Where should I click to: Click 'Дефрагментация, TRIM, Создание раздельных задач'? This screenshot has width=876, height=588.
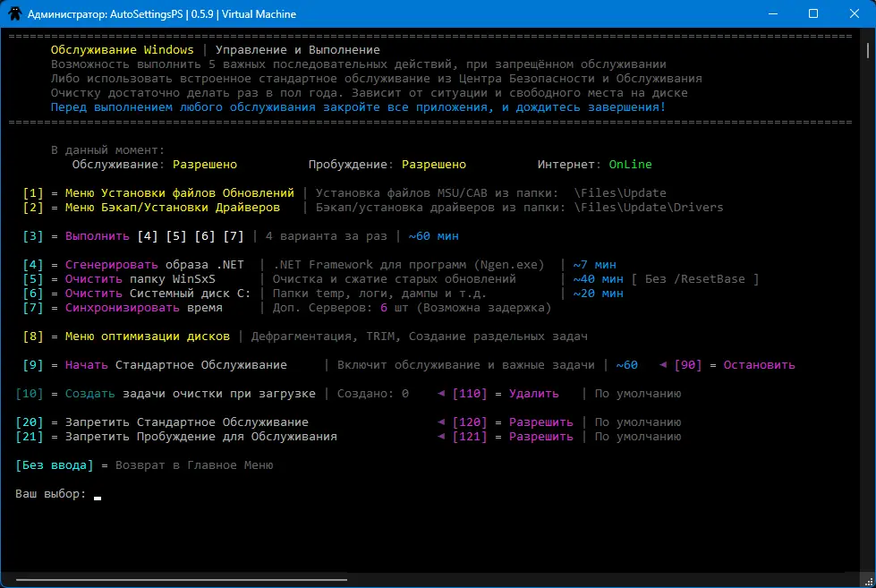pyautogui.click(x=419, y=336)
